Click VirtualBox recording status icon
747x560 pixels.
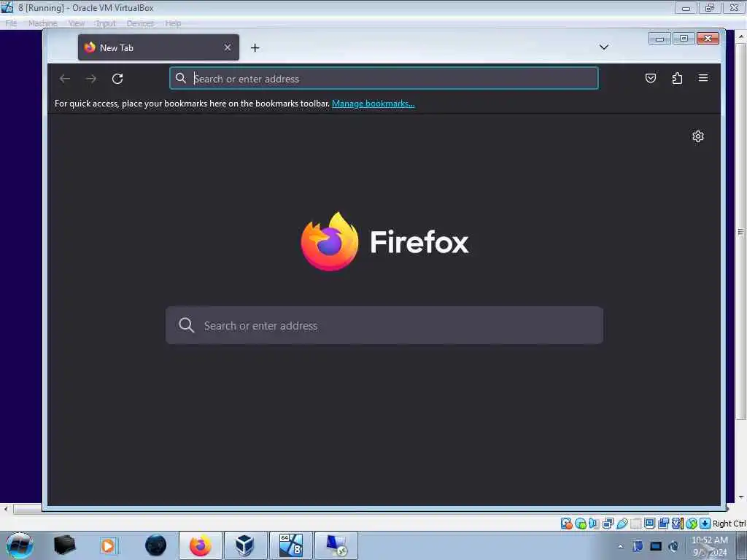click(663, 524)
